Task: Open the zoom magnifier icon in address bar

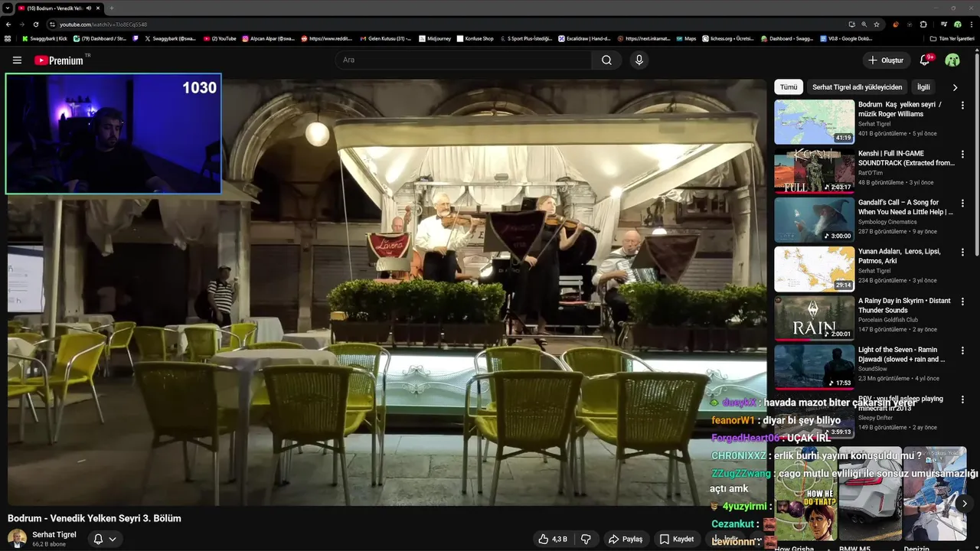Action: pos(864,24)
